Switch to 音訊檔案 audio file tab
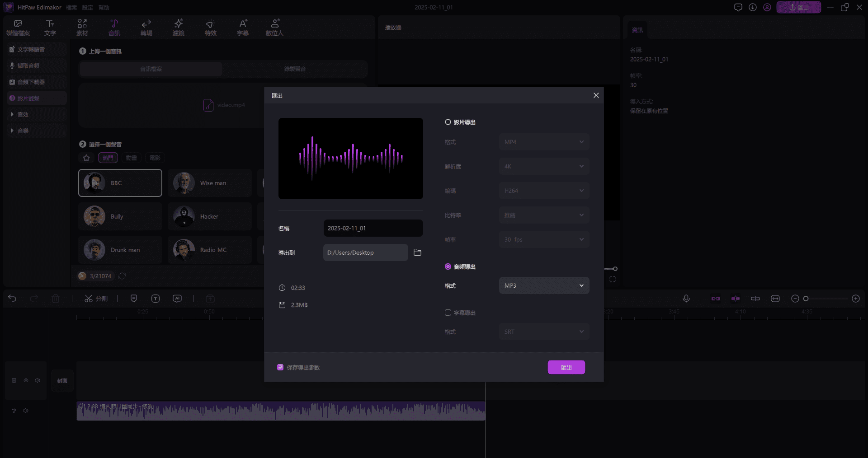The image size is (868, 458). 151,69
